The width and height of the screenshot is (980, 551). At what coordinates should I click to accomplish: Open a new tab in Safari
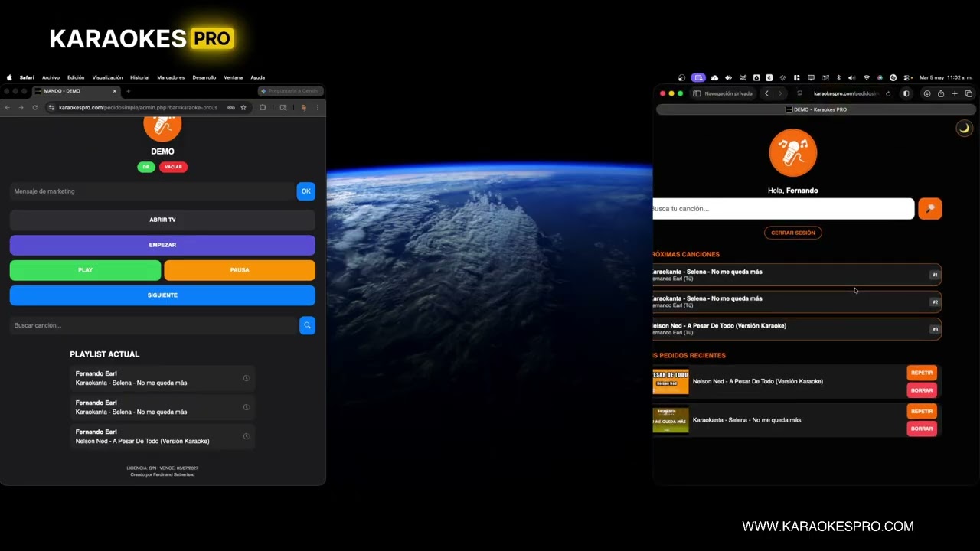[x=955, y=93]
